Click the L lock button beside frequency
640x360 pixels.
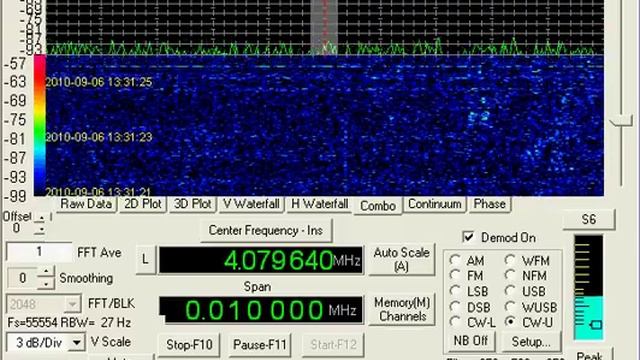coord(145,259)
